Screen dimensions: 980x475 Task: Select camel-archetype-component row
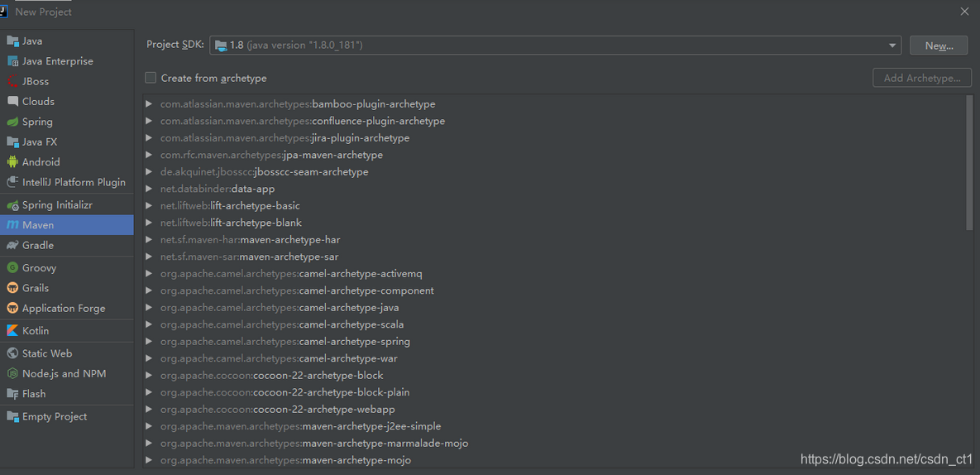tap(554, 290)
